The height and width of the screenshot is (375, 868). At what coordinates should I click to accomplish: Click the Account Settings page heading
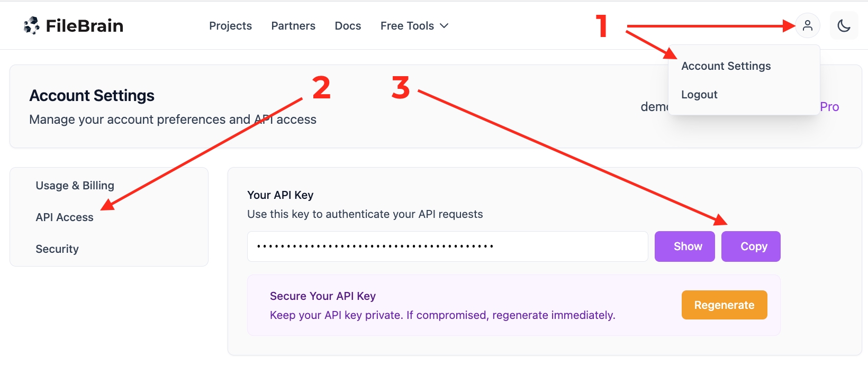pos(92,96)
